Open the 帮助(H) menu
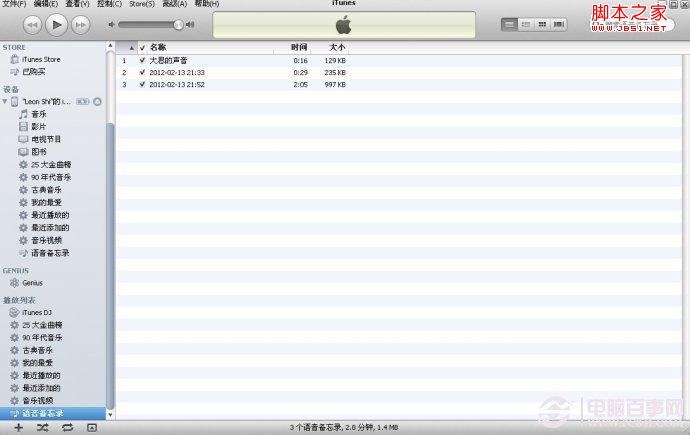690x435 pixels. click(x=207, y=4)
